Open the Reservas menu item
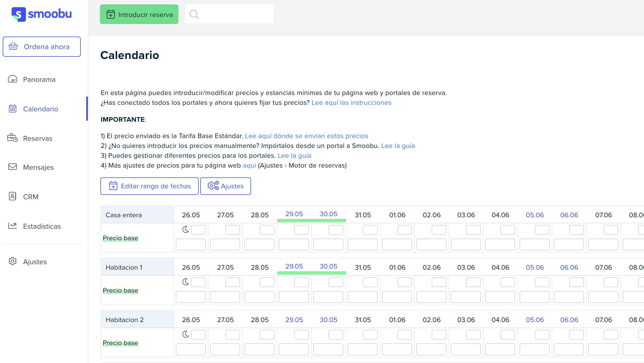This screenshot has width=644, height=363. [x=38, y=138]
